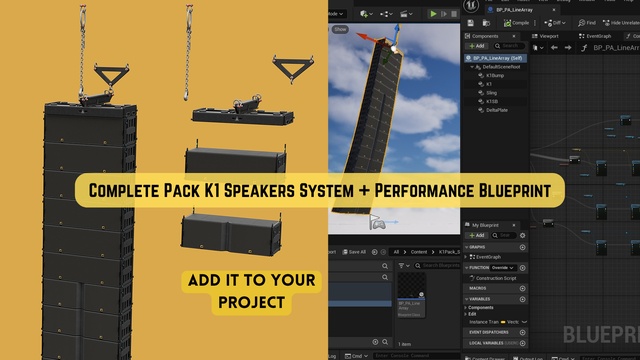Switch to the Viewport tab

point(545,36)
